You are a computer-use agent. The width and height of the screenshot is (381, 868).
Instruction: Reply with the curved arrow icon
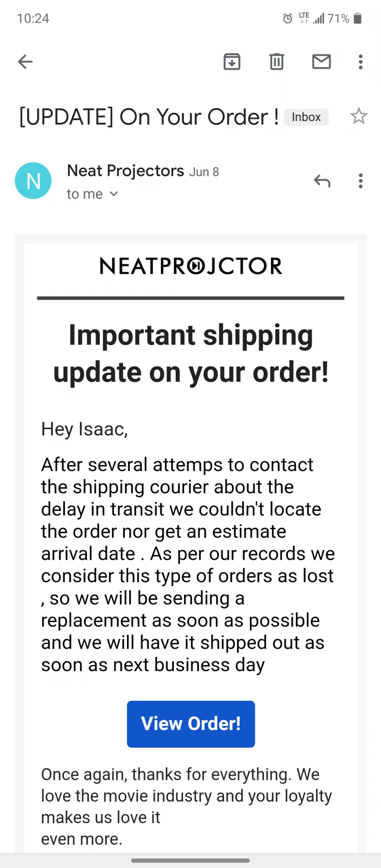pos(322,181)
